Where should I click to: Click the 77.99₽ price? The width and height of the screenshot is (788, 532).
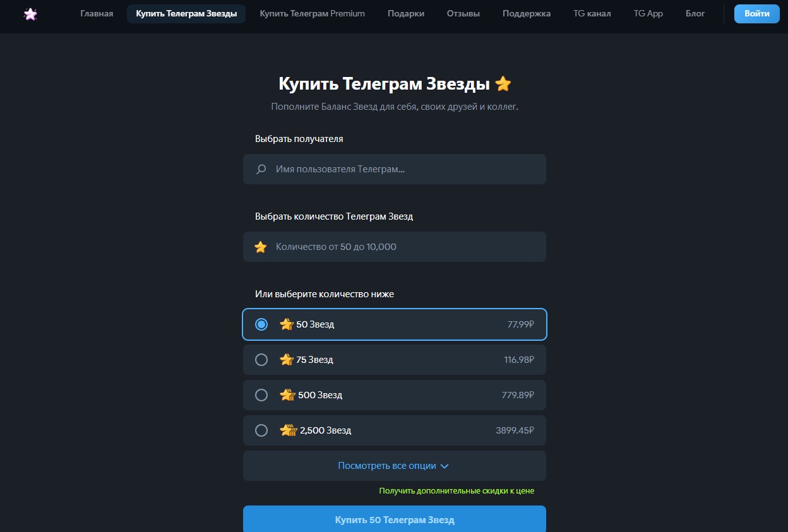[x=521, y=324]
